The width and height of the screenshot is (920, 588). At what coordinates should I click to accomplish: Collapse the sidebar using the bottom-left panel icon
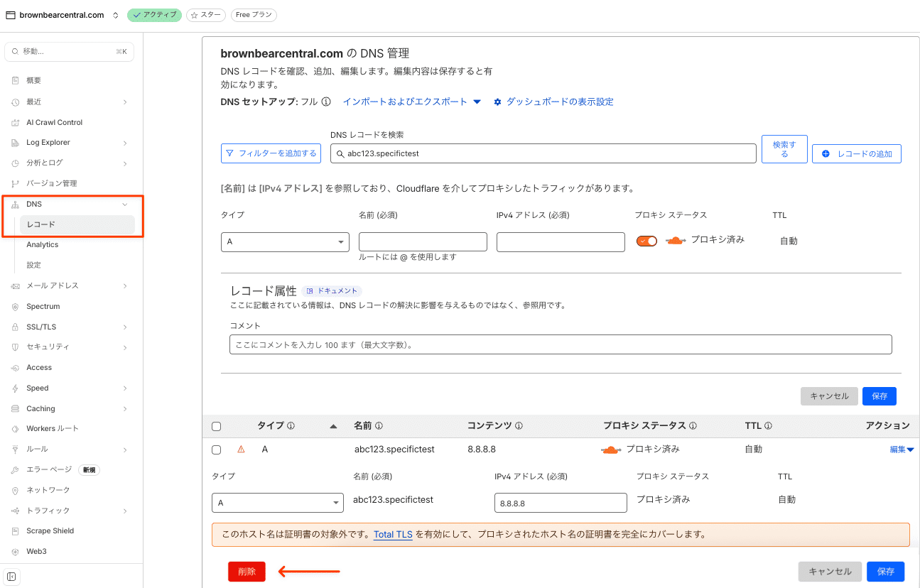click(x=11, y=577)
